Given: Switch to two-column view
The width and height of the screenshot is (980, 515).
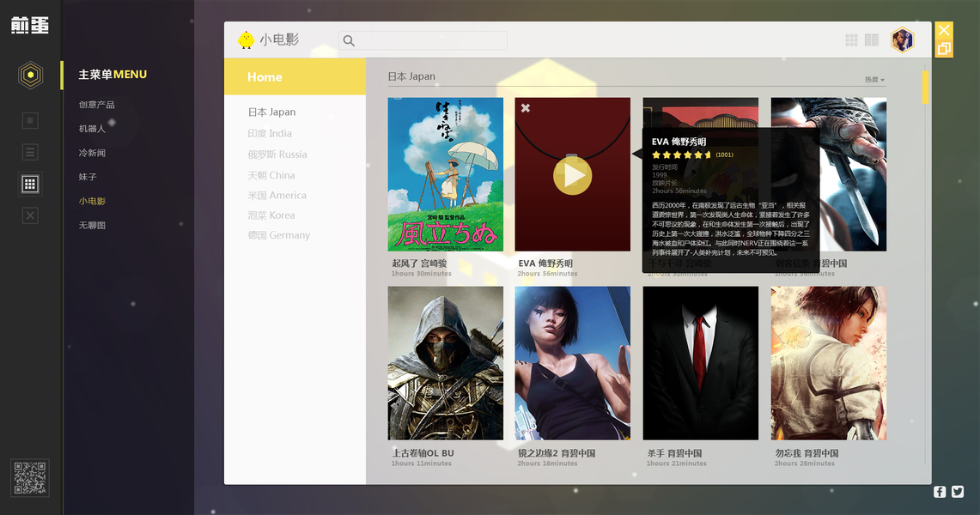Looking at the screenshot, I should pos(872,40).
